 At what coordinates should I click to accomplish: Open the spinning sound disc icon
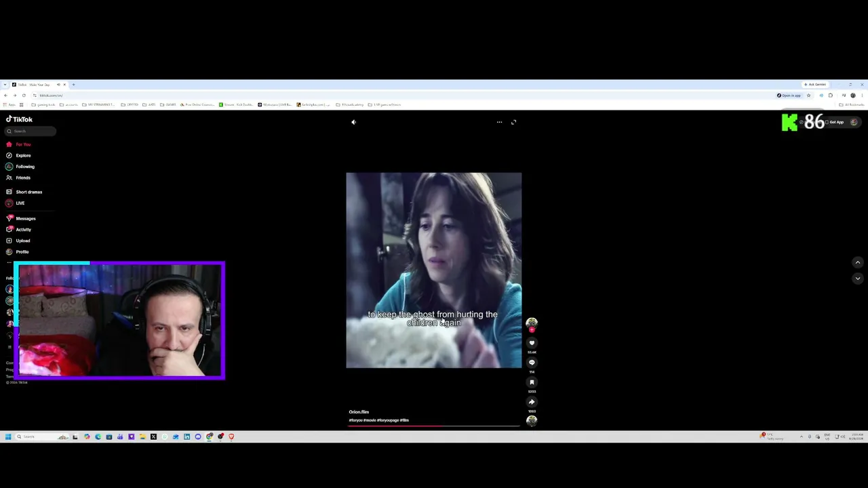[532, 420]
